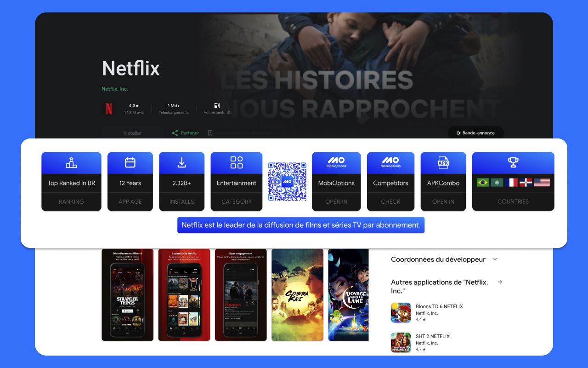Click the Mobioptions logo on Competitors card

click(390, 162)
